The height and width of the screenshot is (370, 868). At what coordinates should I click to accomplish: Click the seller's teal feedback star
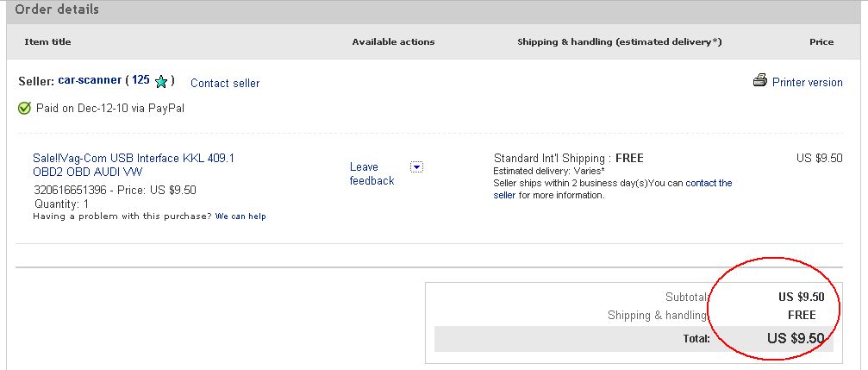(161, 82)
